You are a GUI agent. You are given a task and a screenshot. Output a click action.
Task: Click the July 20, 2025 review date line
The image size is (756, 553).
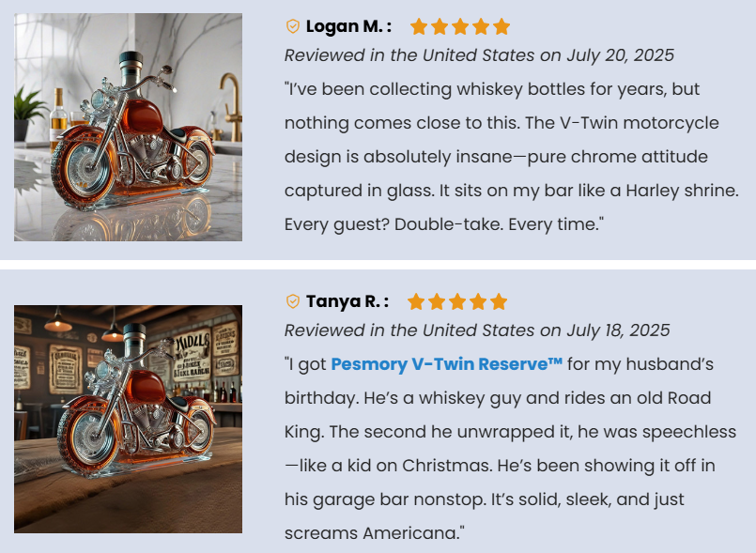pyautogui.click(x=479, y=55)
